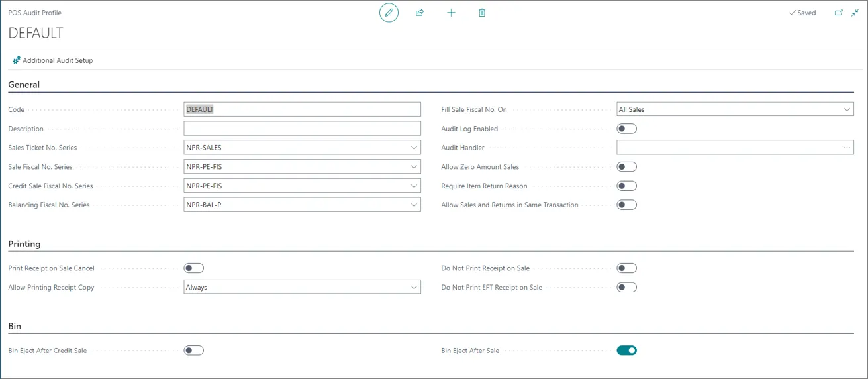Enable Allow Sales and Returns in Same Transaction

(x=626, y=205)
